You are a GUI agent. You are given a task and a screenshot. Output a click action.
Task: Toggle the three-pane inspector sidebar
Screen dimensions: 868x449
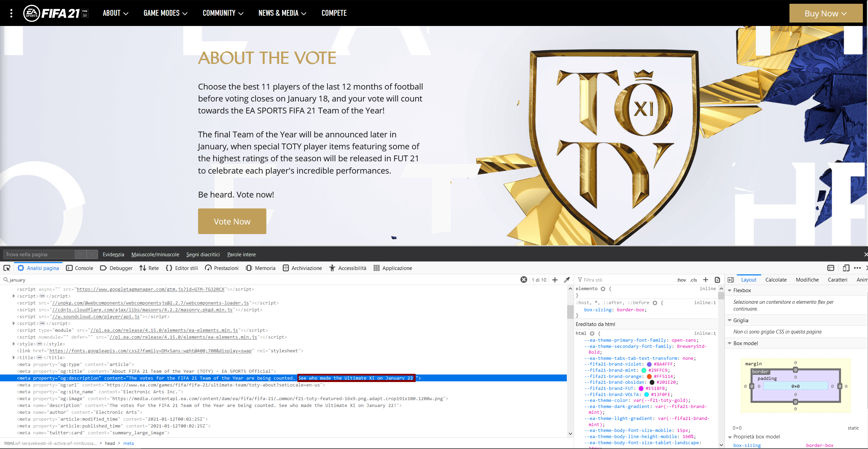tap(731, 280)
